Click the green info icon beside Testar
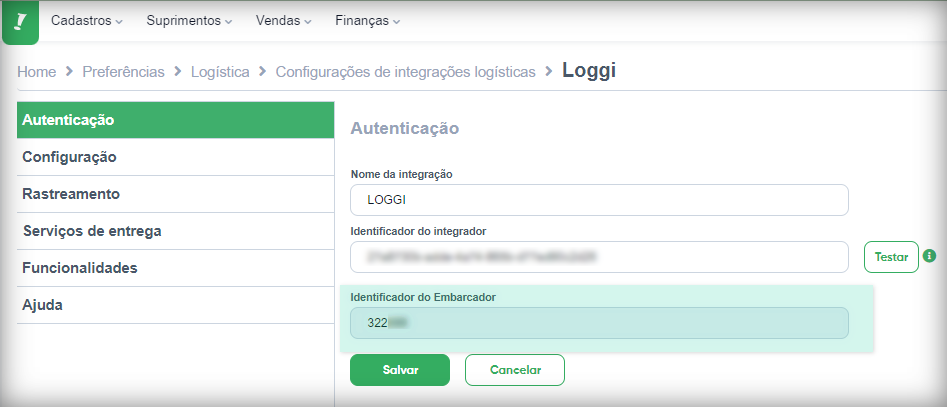The image size is (947, 407). 930,256
